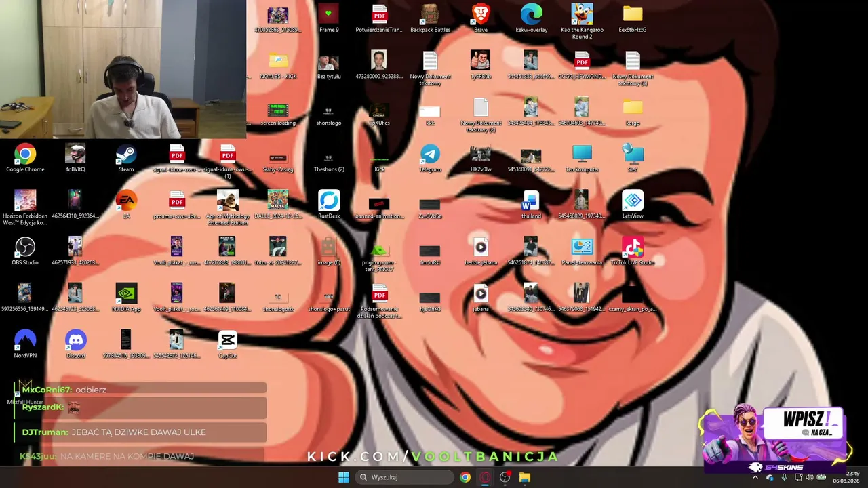This screenshot has height=488, width=868.
Task: Select the tyERB0b image file
Action: point(481,66)
